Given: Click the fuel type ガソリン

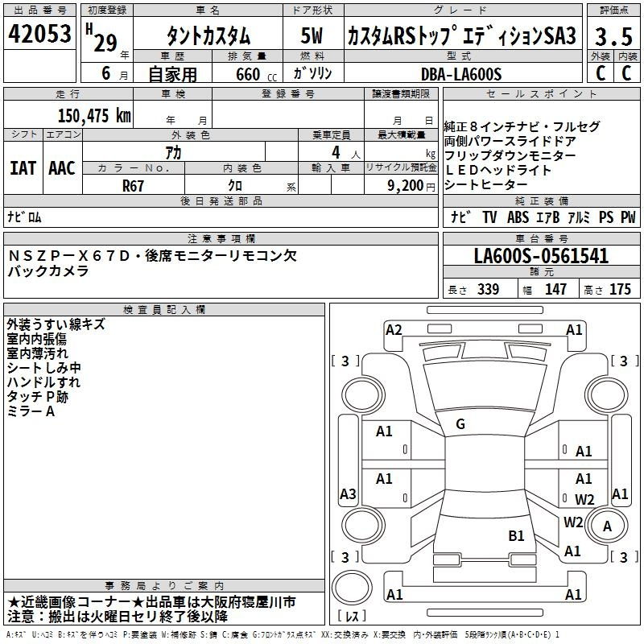Looking at the screenshot, I should point(312,73).
